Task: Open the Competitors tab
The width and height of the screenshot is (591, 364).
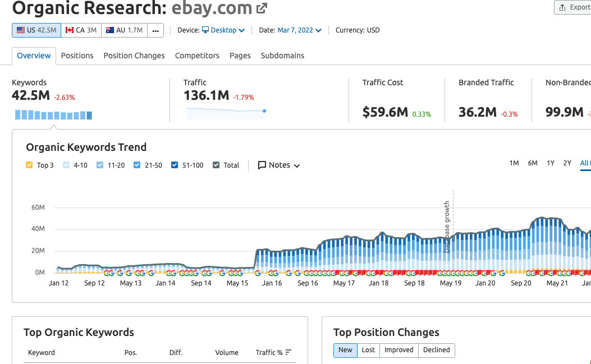Action: click(197, 56)
